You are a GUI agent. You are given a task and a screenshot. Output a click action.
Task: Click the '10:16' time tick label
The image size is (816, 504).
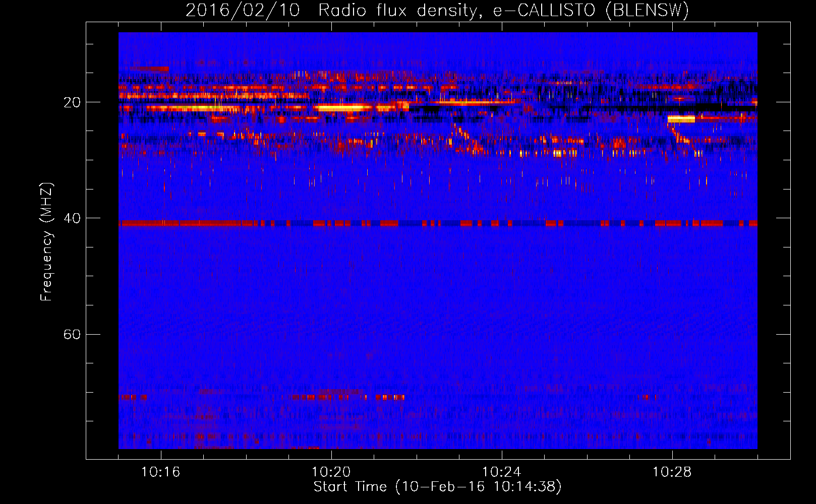tap(160, 472)
